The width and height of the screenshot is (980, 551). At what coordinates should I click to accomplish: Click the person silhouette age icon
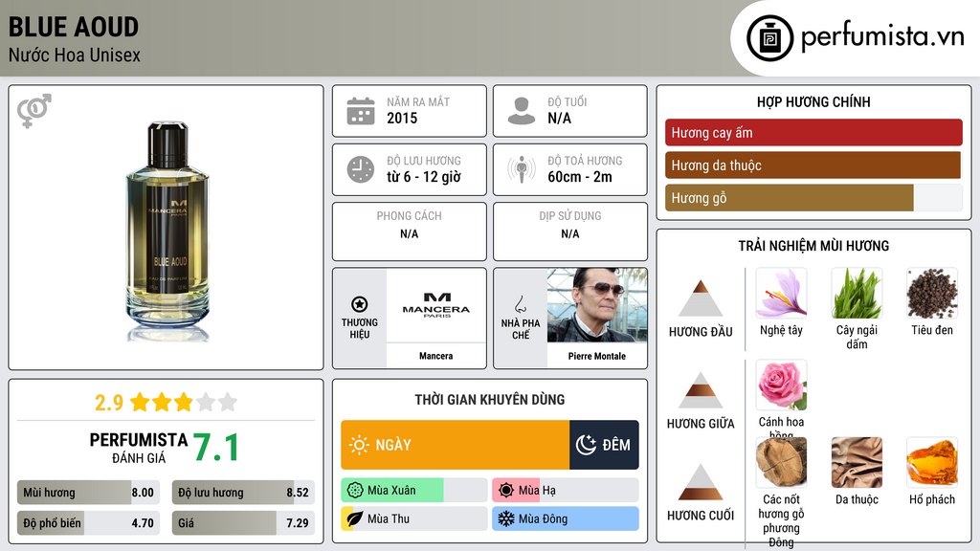coord(521,111)
